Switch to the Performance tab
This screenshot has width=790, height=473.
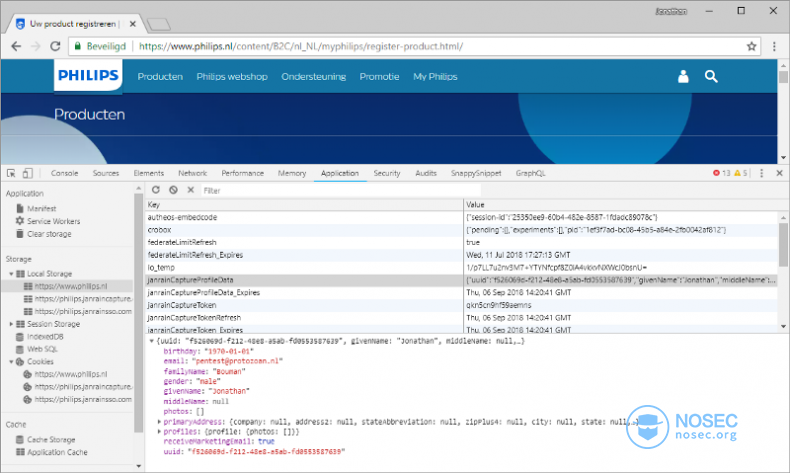(x=242, y=173)
